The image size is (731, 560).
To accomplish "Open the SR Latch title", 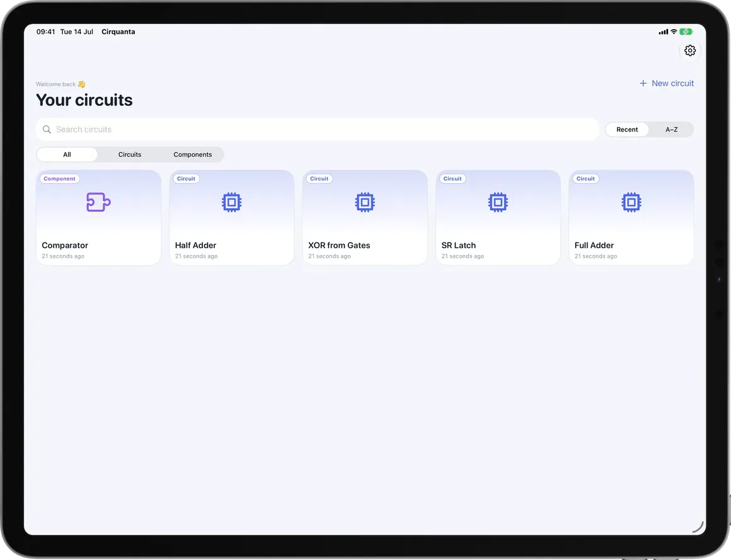I will point(459,246).
